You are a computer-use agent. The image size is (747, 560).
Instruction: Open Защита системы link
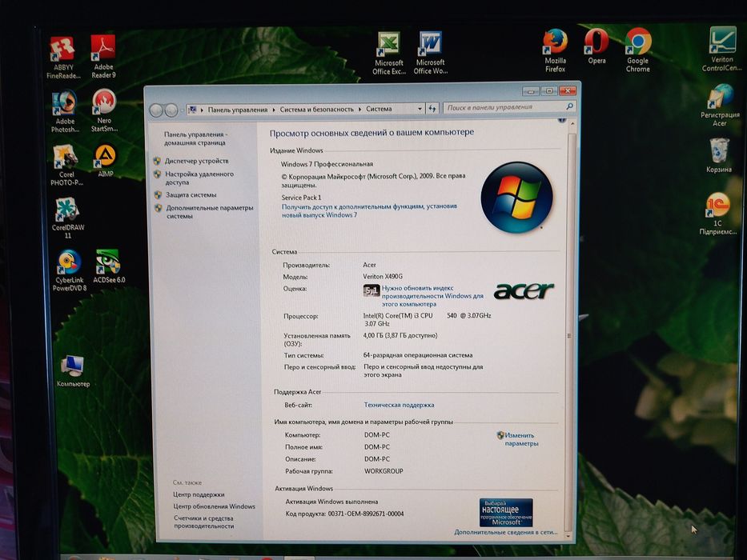[x=191, y=194]
